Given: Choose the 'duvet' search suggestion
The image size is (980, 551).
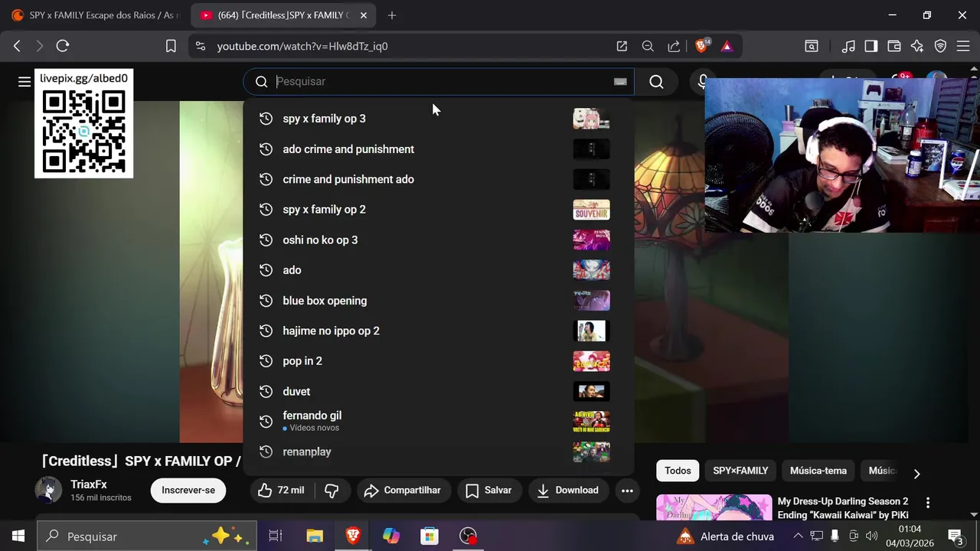Looking at the screenshot, I should (x=438, y=392).
